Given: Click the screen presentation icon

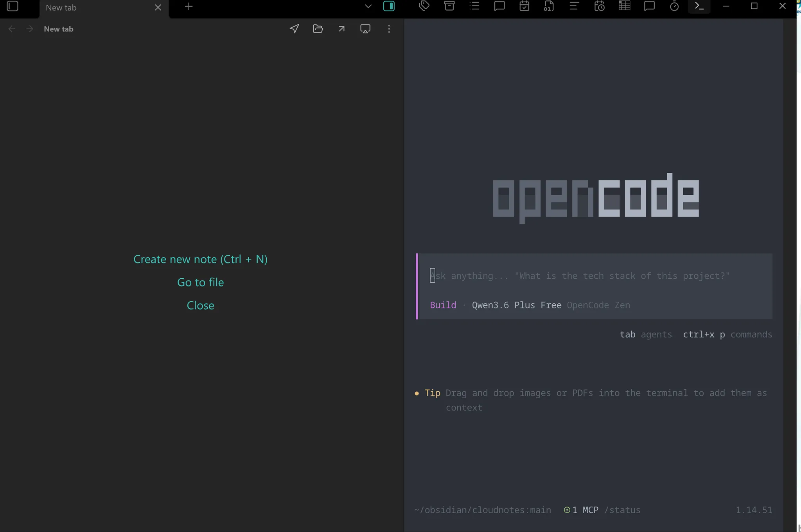Looking at the screenshot, I should click(365, 29).
